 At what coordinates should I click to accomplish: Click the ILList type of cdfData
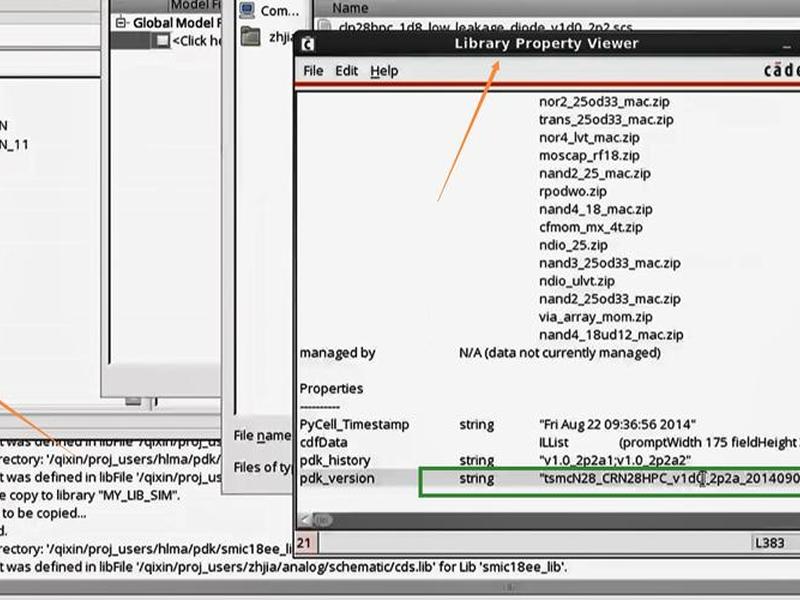[x=554, y=442]
